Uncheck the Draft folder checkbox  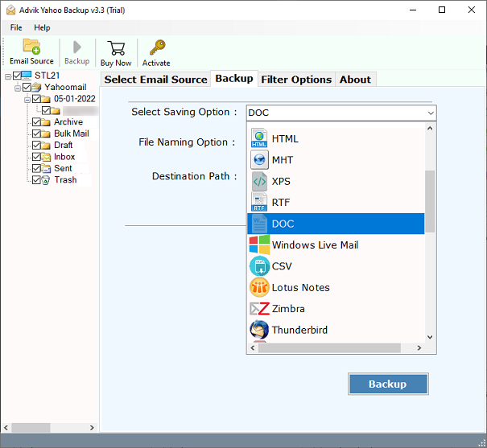36,146
